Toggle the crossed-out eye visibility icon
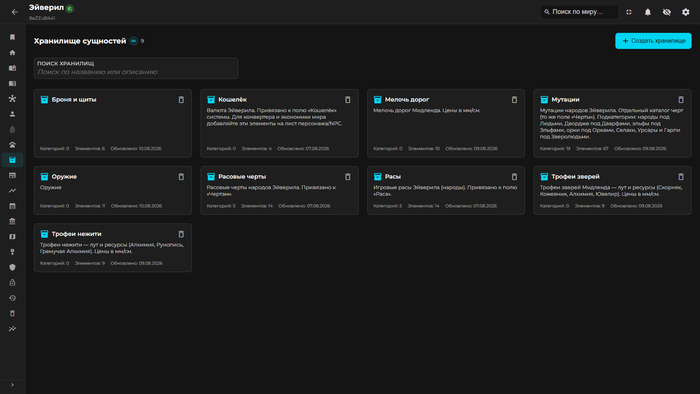 click(667, 12)
